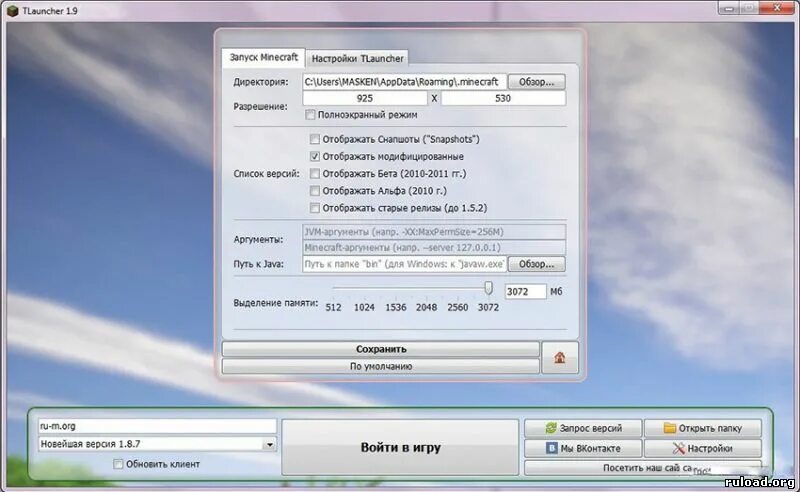This screenshot has width=800, height=492.
Task: Click the Путь к Java input field
Action: 404,264
